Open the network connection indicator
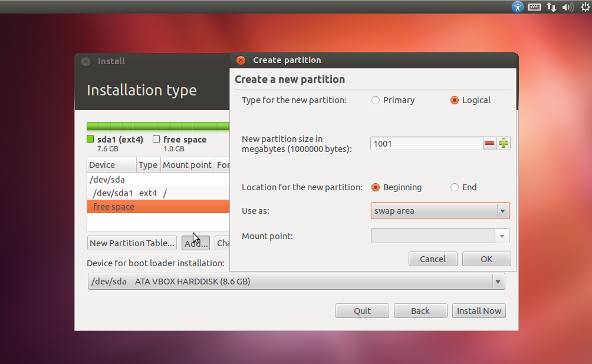 coord(551,7)
